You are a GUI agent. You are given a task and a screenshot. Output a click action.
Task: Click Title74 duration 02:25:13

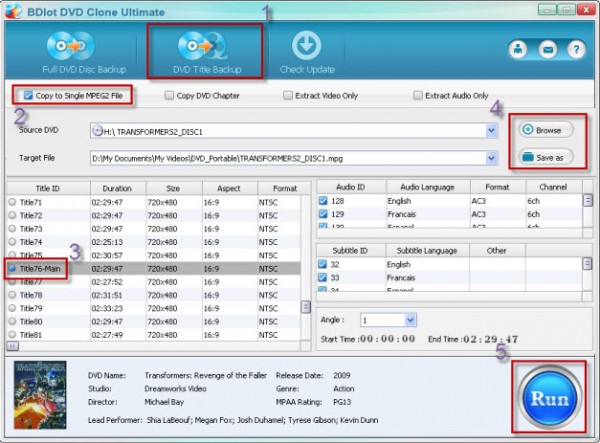107,242
